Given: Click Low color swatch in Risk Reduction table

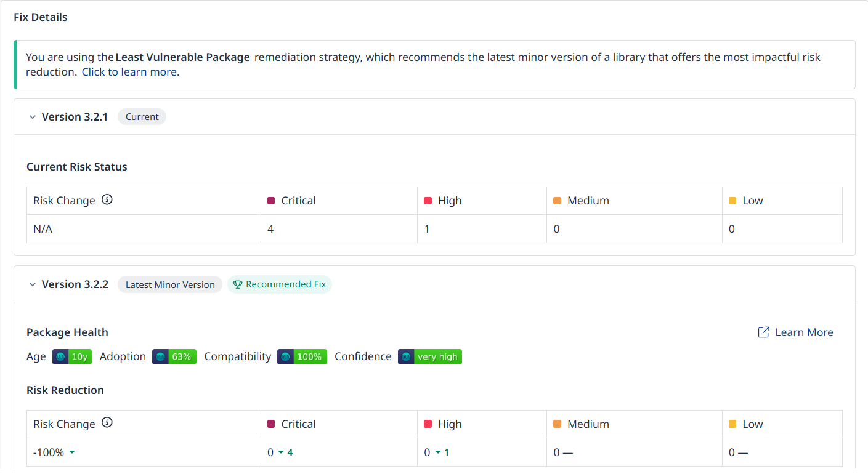Looking at the screenshot, I should pos(732,424).
